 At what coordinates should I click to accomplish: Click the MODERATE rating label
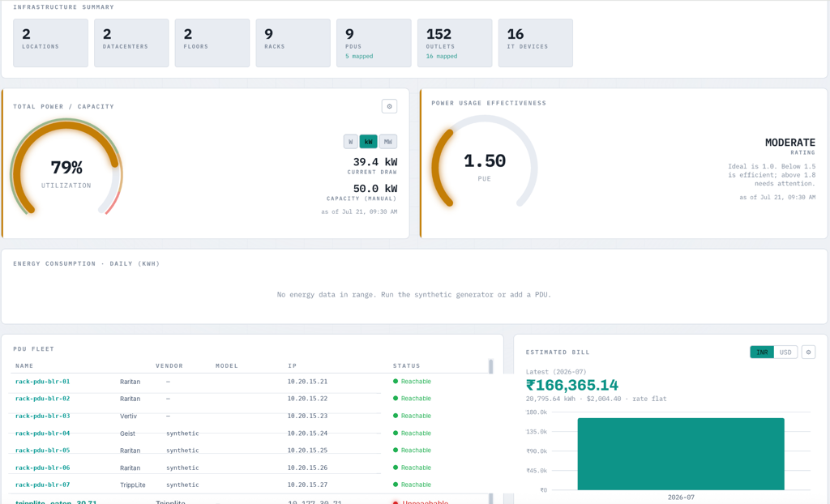[x=789, y=143]
